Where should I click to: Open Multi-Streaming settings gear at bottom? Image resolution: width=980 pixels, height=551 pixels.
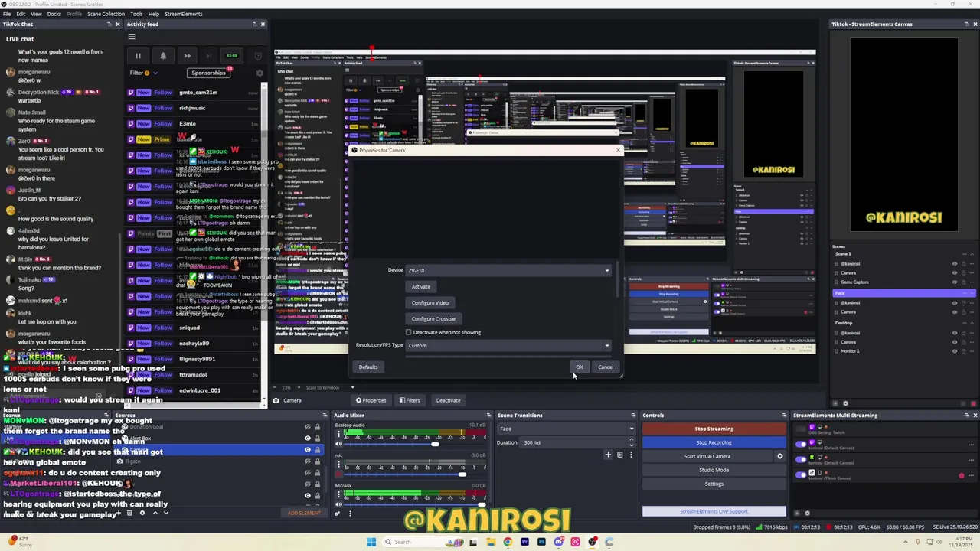click(x=807, y=514)
